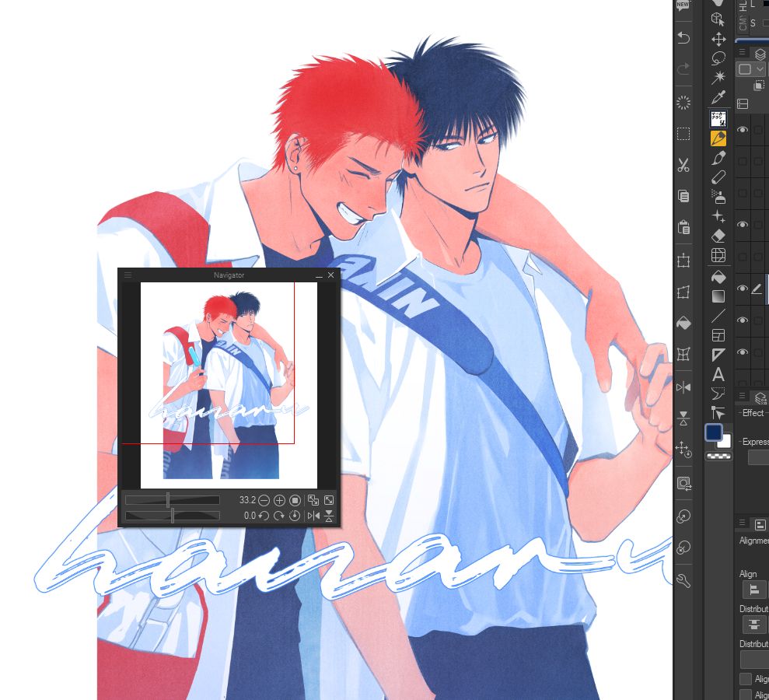Screen dimensions: 769x700
Task: Click the Copy icon in the command bar
Action: 683,196
